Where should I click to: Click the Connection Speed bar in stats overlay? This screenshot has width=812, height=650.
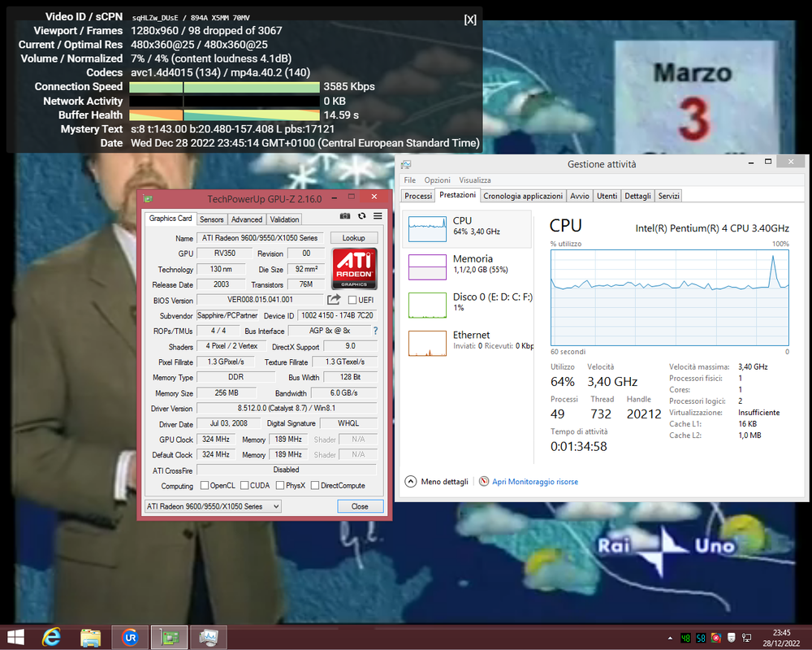point(224,87)
